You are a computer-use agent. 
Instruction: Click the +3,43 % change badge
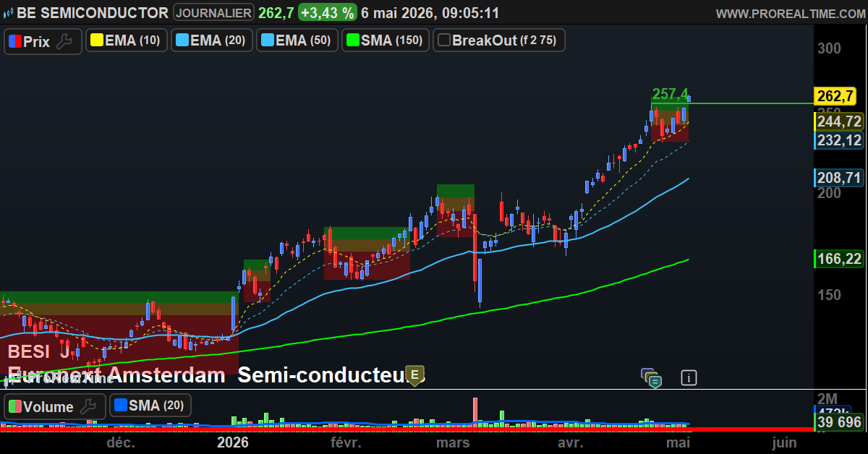pyautogui.click(x=328, y=13)
